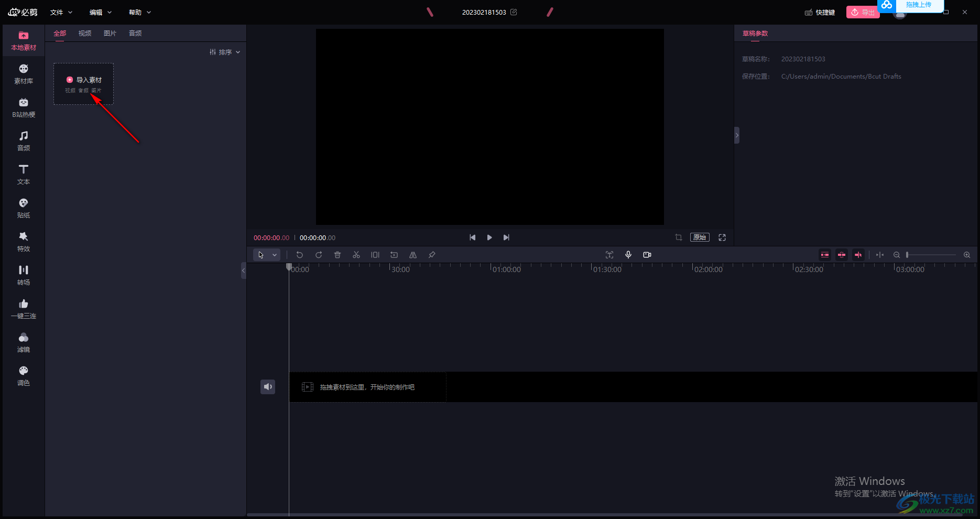Jump to next frame end button

(x=506, y=237)
